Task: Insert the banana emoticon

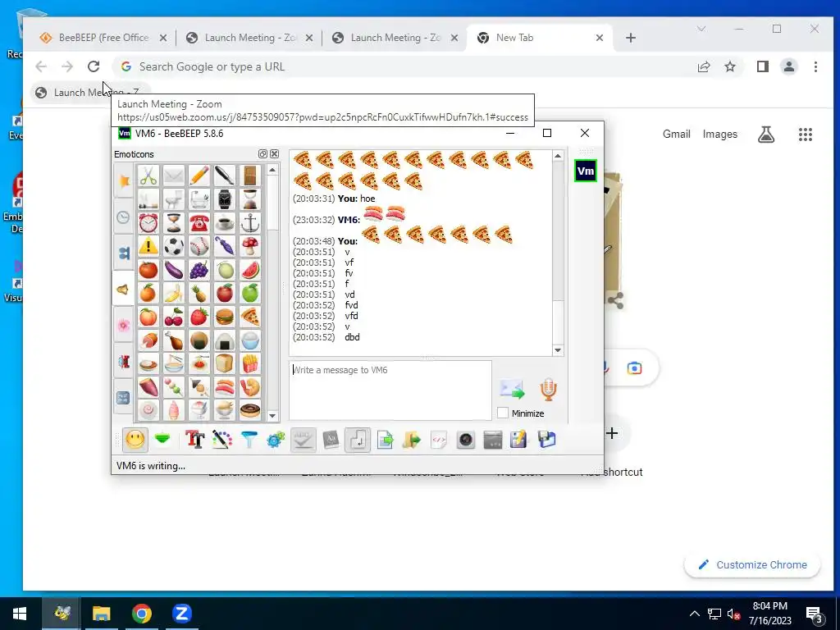Action: click(174, 293)
